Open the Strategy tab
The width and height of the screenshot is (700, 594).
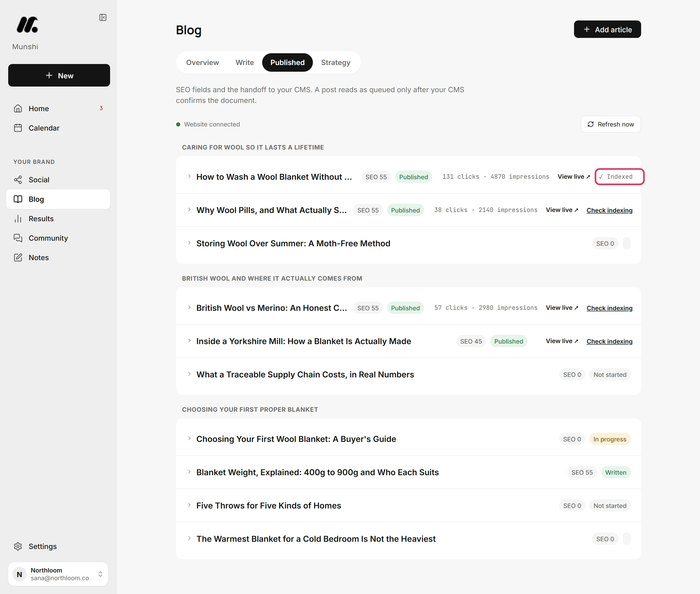[x=336, y=63]
